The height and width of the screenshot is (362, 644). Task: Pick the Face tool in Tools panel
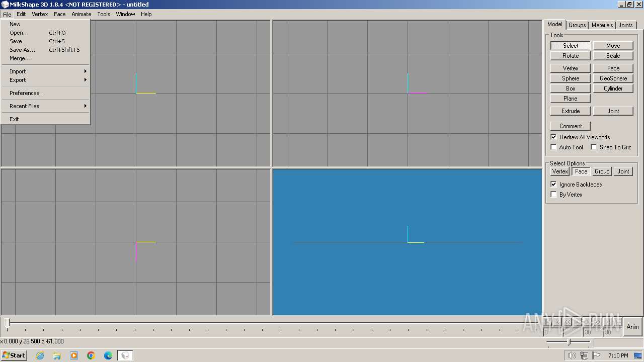(613, 68)
